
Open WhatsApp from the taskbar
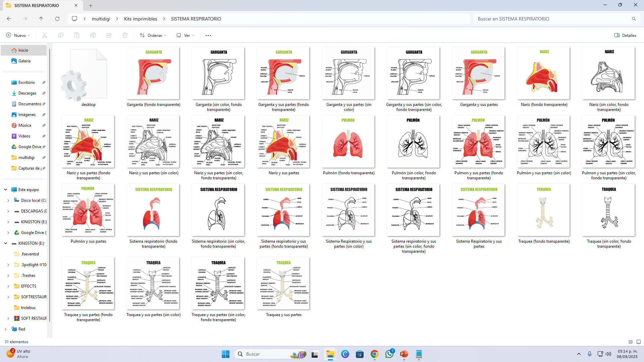point(389,354)
